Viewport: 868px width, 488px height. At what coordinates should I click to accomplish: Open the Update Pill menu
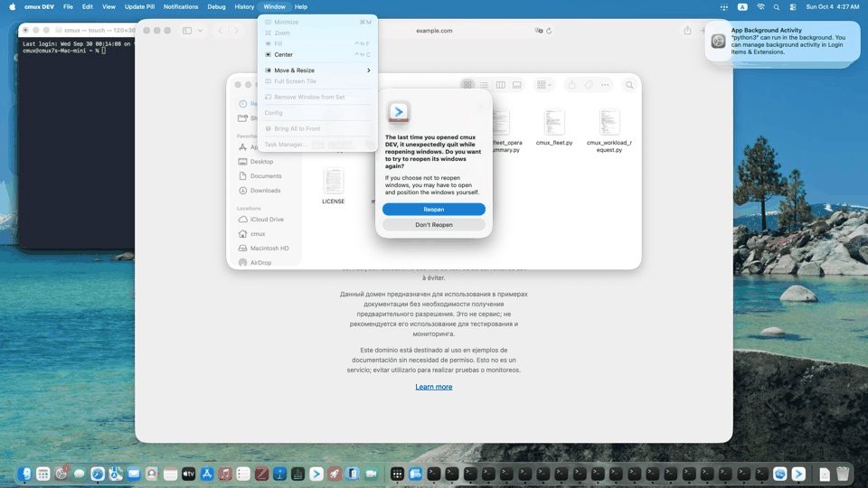click(x=139, y=6)
